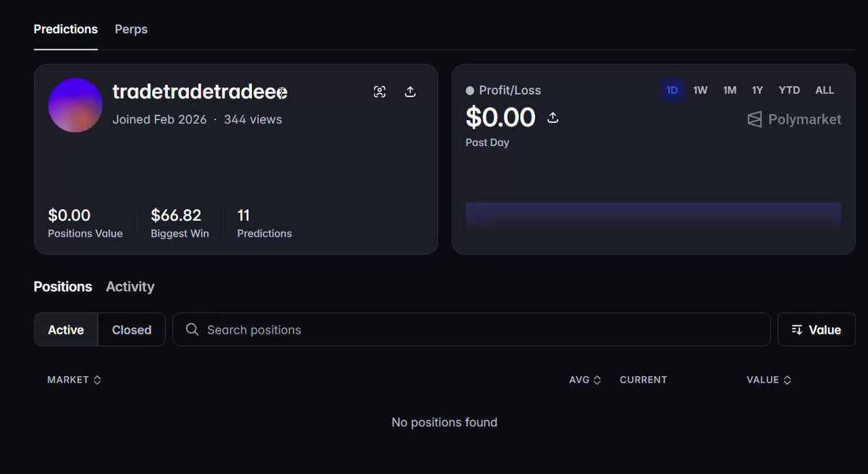Show Closed positions
This screenshot has width=868, height=474.
(x=132, y=330)
